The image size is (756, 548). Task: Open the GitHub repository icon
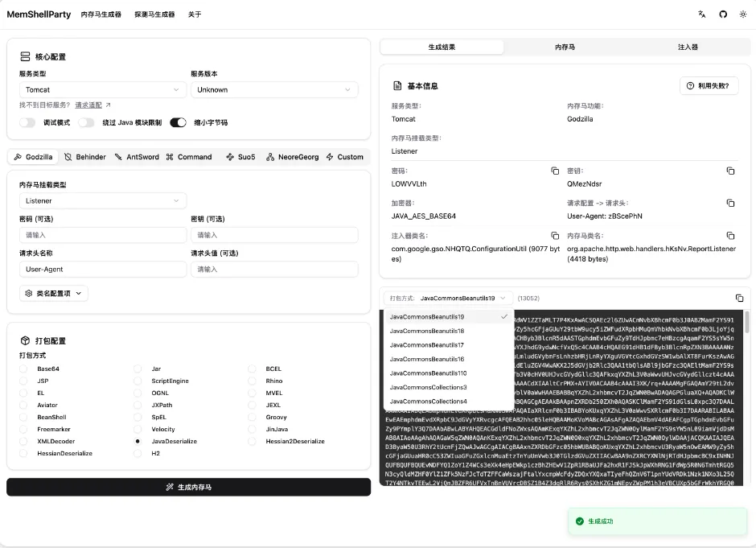coord(723,14)
